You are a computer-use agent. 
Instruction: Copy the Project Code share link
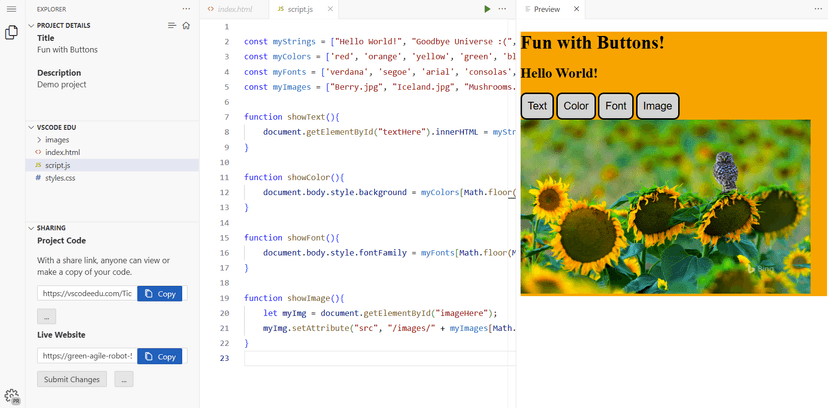point(159,294)
